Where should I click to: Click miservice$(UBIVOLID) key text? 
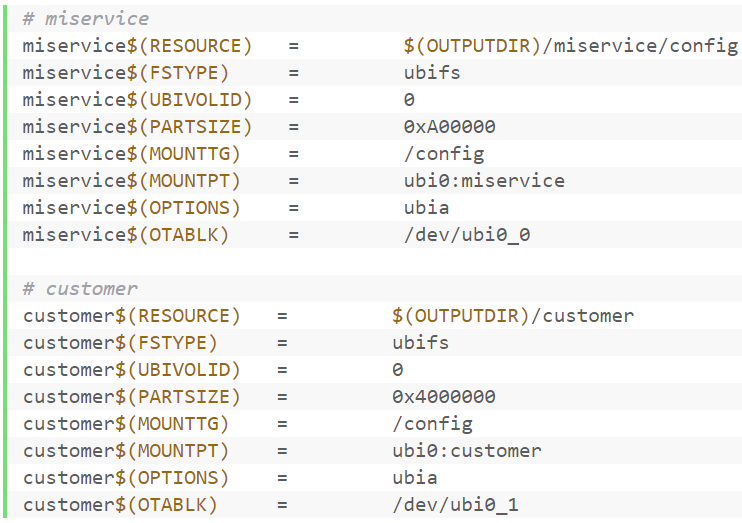coord(137,100)
